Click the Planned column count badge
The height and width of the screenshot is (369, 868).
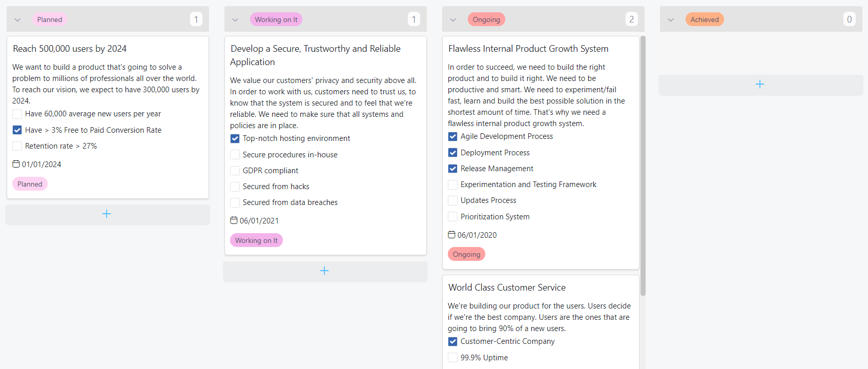pos(196,19)
